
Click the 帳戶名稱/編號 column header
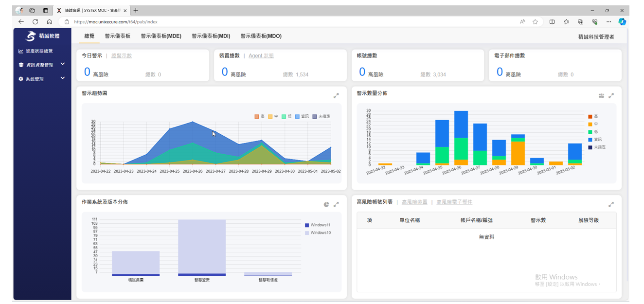point(476,220)
